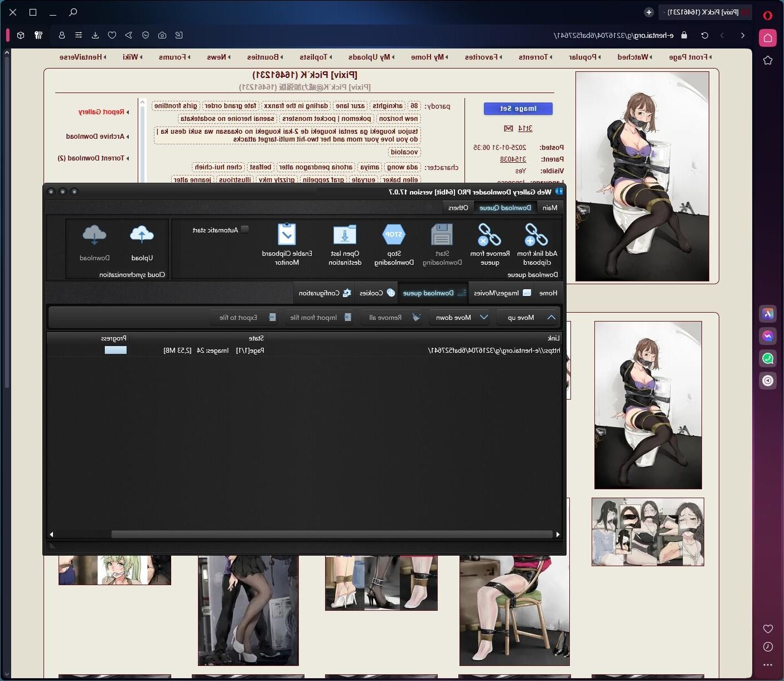Switch to Main tab in downloader
This screenshot has width=784, height=681.
click(x=550, y=207)
